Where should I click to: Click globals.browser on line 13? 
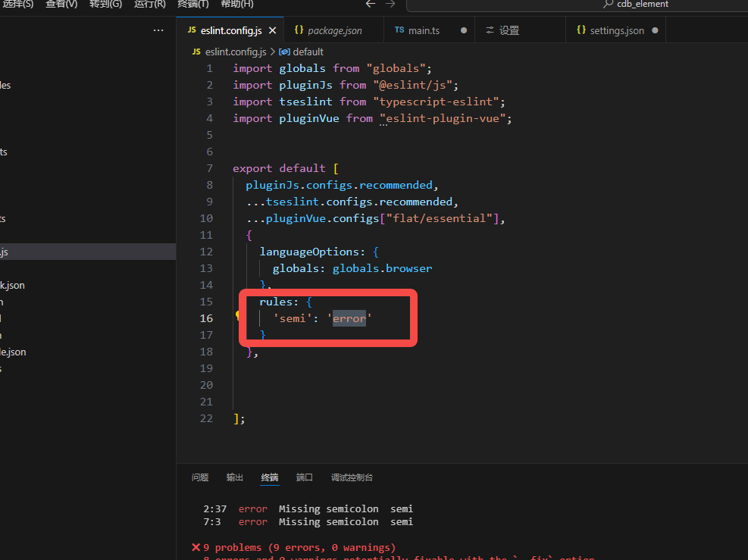coord(382,268)
